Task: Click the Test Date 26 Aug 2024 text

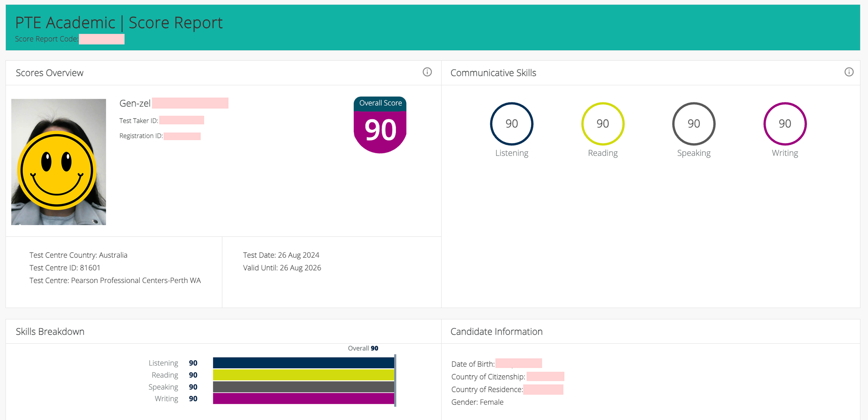Action: pos(281,255)
